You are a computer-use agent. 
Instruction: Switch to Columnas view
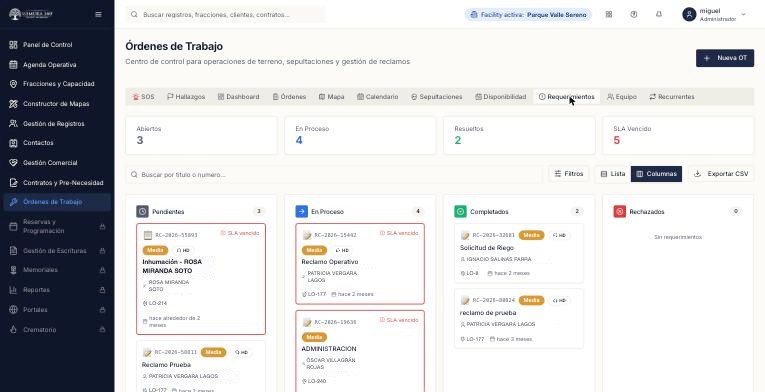(656, 174)
